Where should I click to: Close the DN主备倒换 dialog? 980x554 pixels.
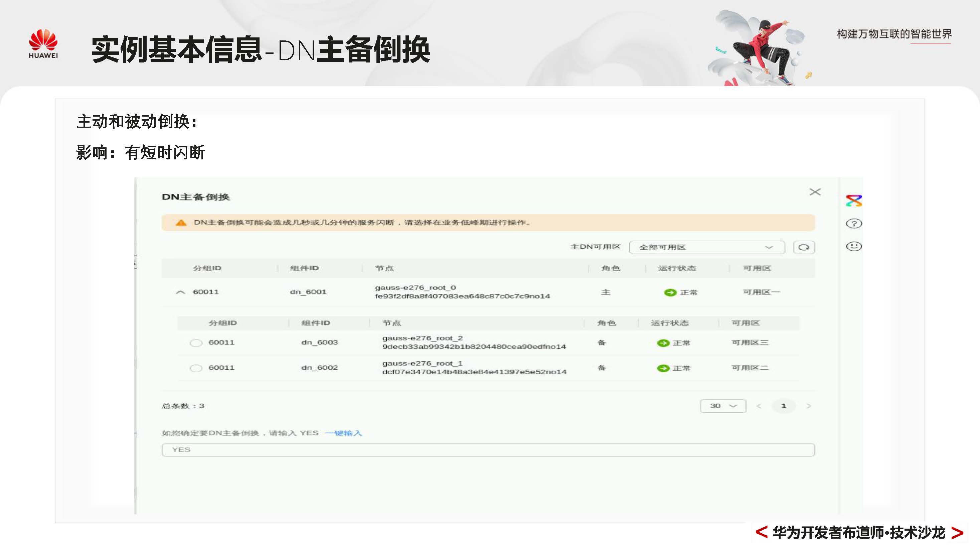[x=815, y=192]
